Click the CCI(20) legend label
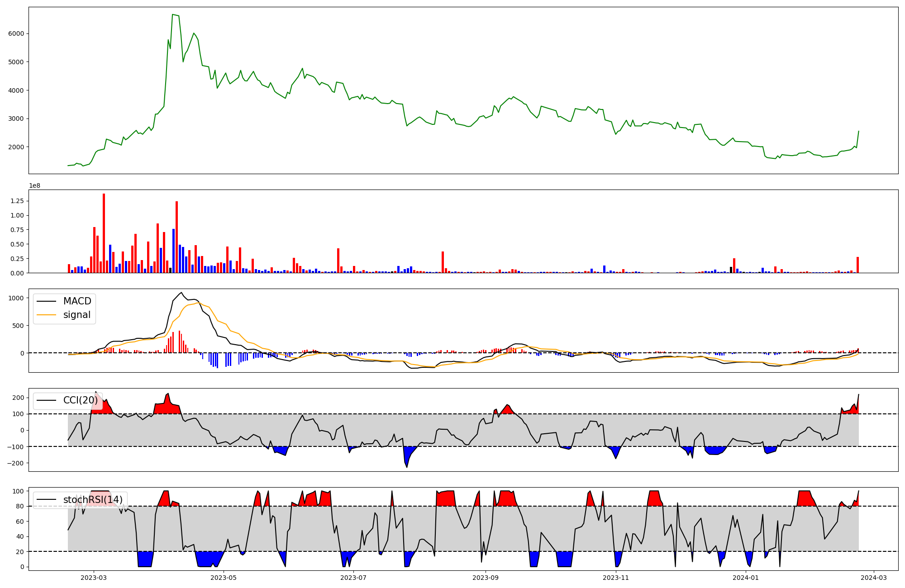This screenshot has height=588, width=905. click(81, 400)
